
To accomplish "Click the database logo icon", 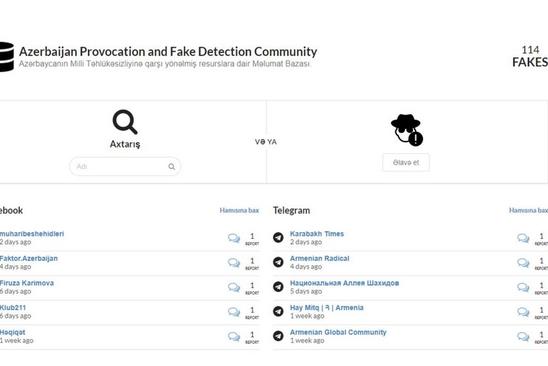I will pyautogui.click(x=7, y=57).
